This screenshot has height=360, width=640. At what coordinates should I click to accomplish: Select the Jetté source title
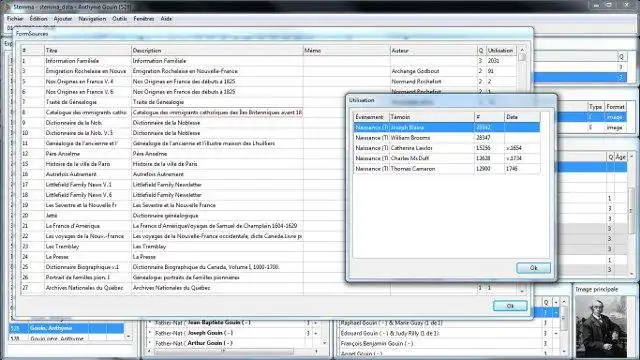tap(51, 216)
